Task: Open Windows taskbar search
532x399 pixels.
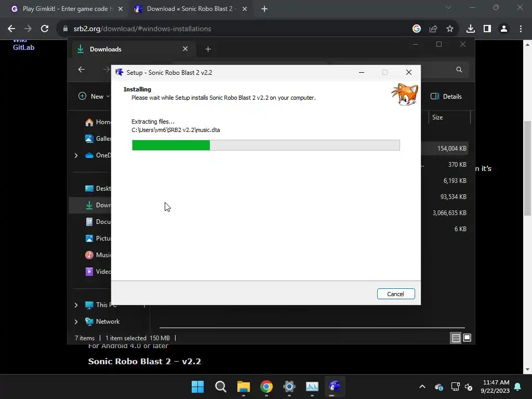Action: click(x=220, y=387)
